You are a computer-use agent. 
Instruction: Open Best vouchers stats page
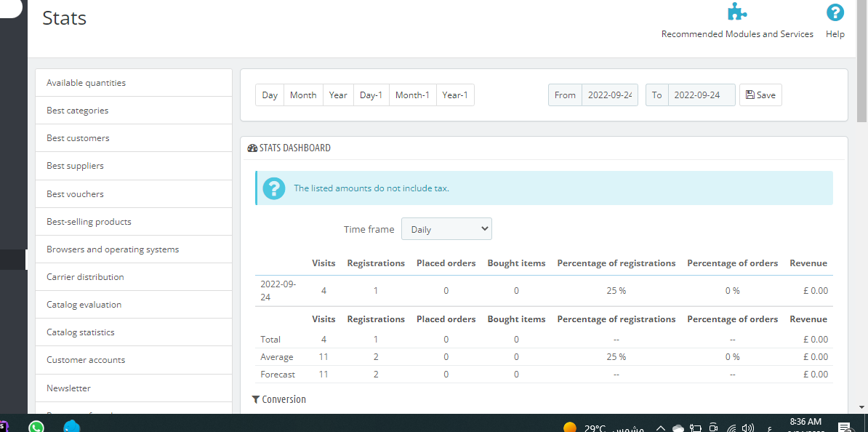coord(134,194)
